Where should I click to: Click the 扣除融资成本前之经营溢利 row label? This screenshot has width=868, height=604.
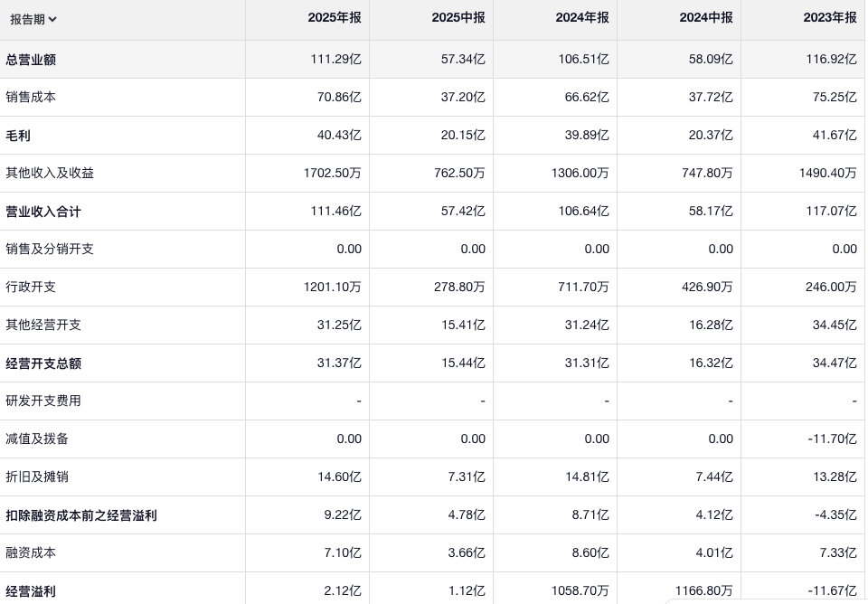[x=81, y=515]
